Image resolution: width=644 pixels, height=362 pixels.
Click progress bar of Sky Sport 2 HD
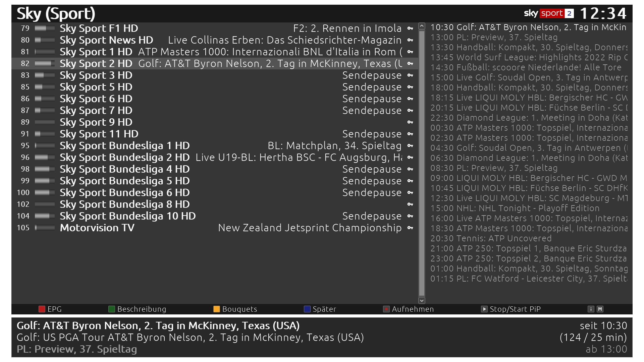tap(45, 64)
